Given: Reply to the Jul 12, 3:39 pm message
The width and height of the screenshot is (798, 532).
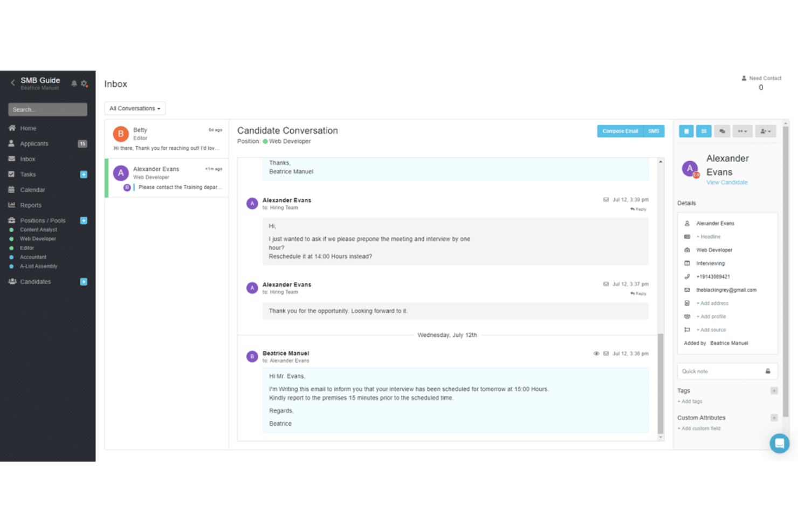Looking at the screenshot, I should click(x=638, y=209).
